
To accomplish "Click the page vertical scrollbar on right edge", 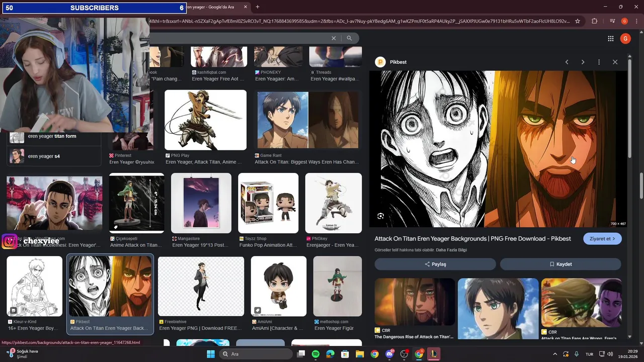I will [x=641, y=186].
